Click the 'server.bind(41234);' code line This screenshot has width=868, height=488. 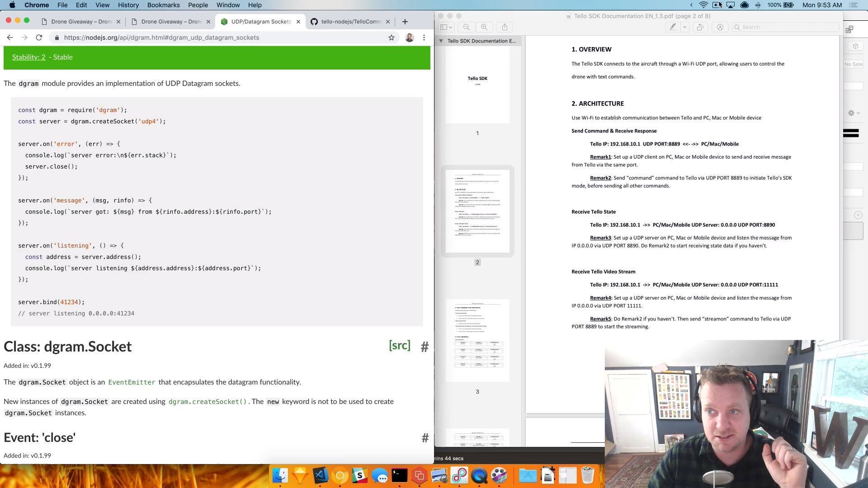point(51,302)
